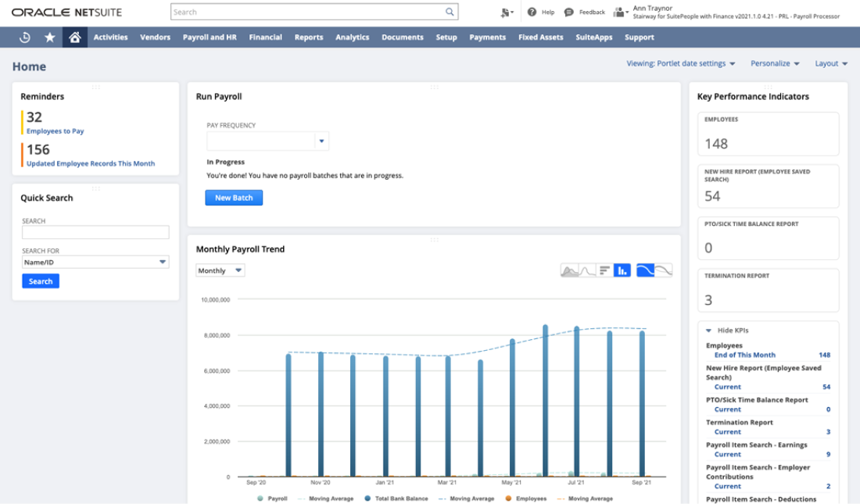Select smooth-curve moving average icon
The height and width of the screenshot is (504, 860).
tap(645, 270)
